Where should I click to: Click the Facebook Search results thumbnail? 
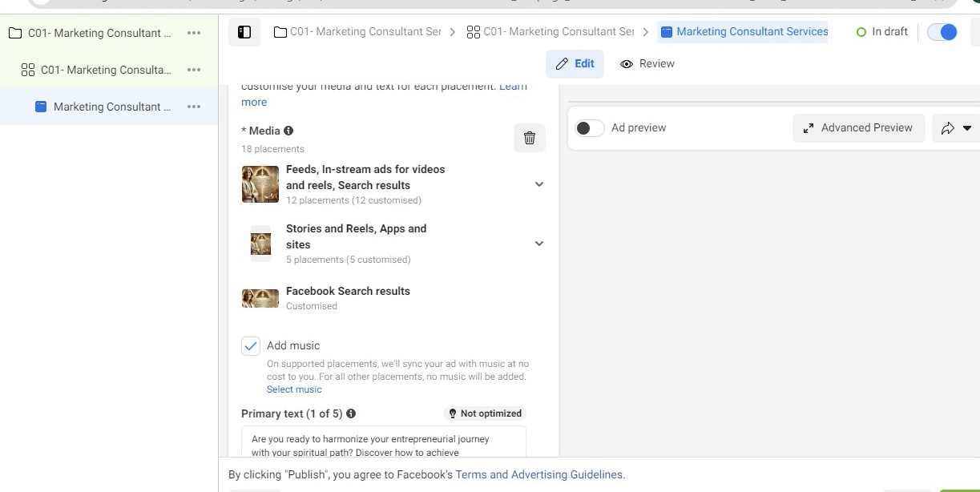pyautogui.click(x=260, y=297)
